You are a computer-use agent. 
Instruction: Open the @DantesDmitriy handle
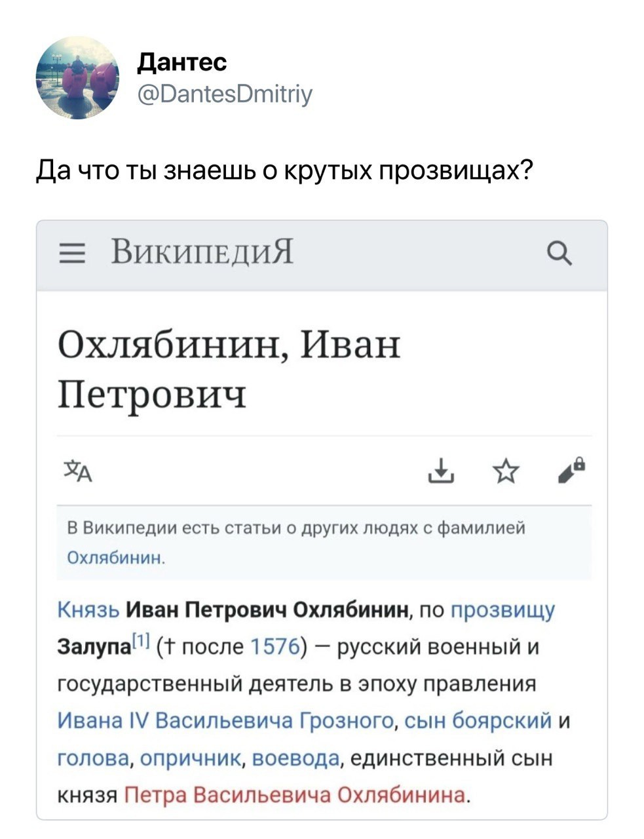click(x=225, y=94)
